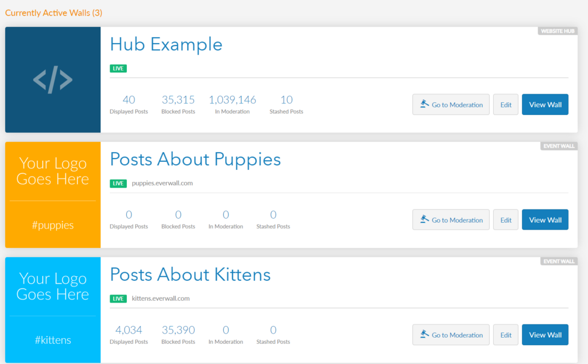Click the orange #puppies logo placeholder thumbnail
Viewport: 588px width, 364px height.
[x=52, y=195]
